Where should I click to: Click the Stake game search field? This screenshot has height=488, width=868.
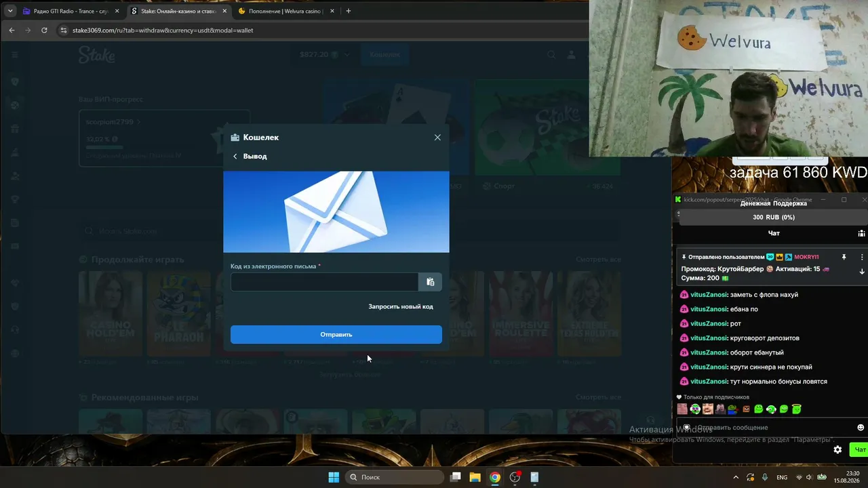[350, 231]
